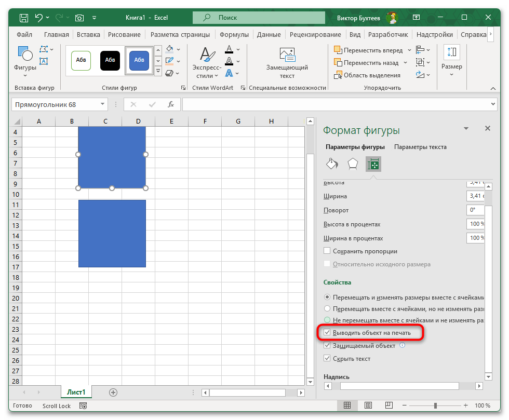Switch to the Формулы tab
Viewport: 509px width, 420px height.
click(x=234, y=34)
